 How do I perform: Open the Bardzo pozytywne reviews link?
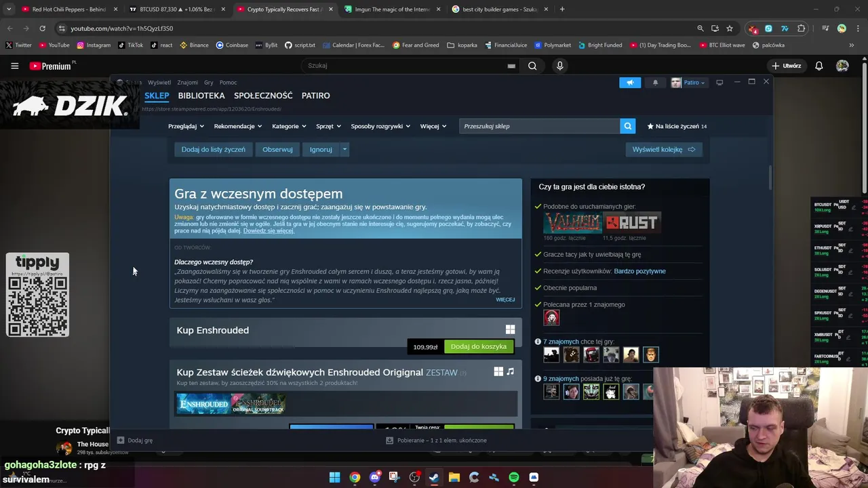pyautogui.click(x=639, y=271)
